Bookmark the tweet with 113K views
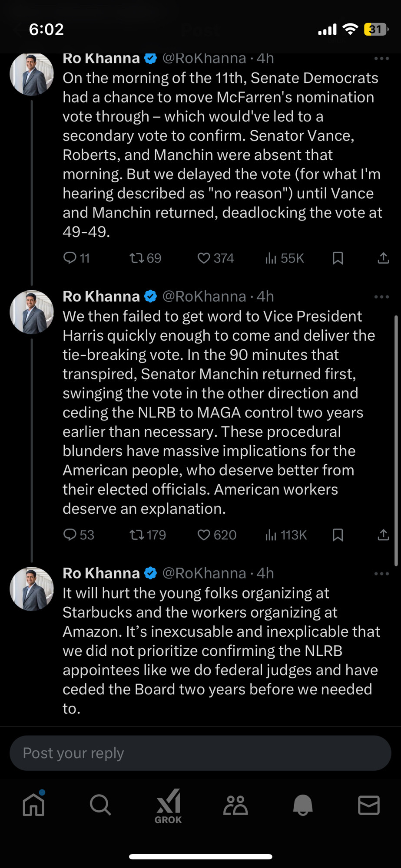The width and height of the screenshot is (401, 868). tap(338, 535)
